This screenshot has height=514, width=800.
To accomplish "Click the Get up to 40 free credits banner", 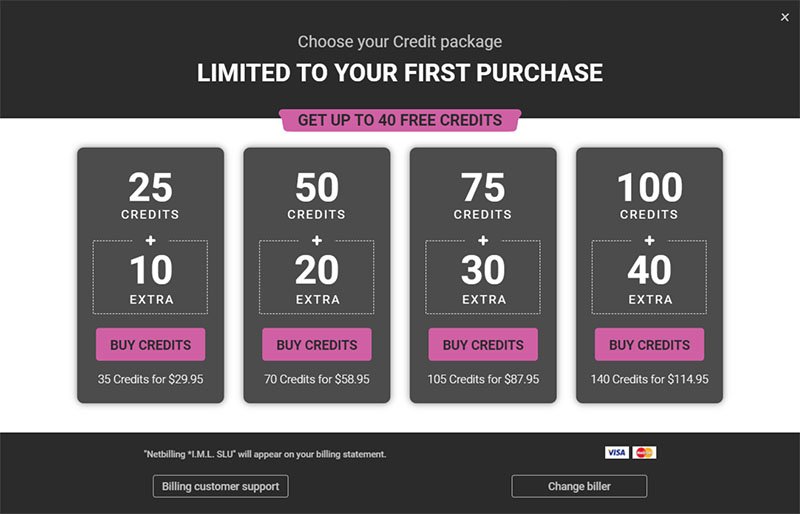I will (400, 120).
